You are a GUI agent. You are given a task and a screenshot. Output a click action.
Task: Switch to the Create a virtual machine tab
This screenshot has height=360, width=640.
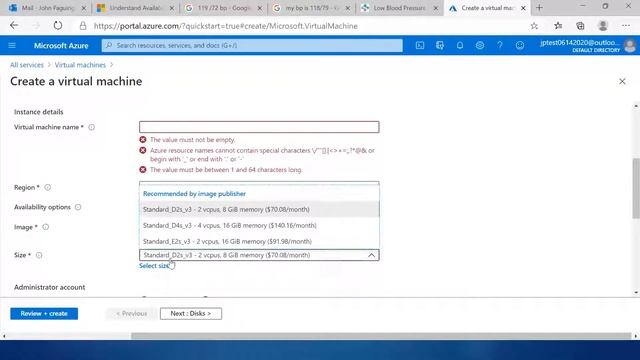click(x=487, y=8)
